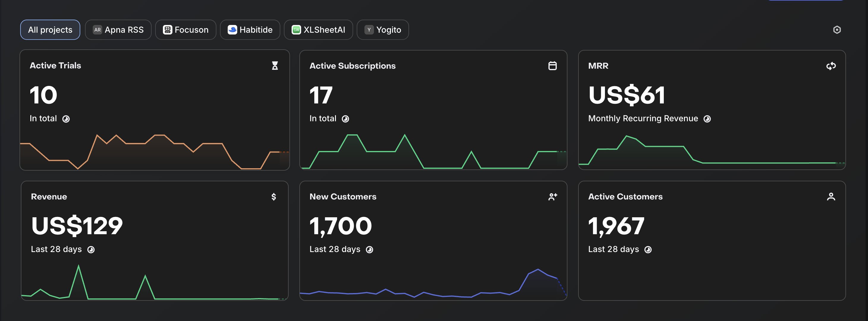Click the calendar icon on Active Subscriptions

[x=552, y=66]
